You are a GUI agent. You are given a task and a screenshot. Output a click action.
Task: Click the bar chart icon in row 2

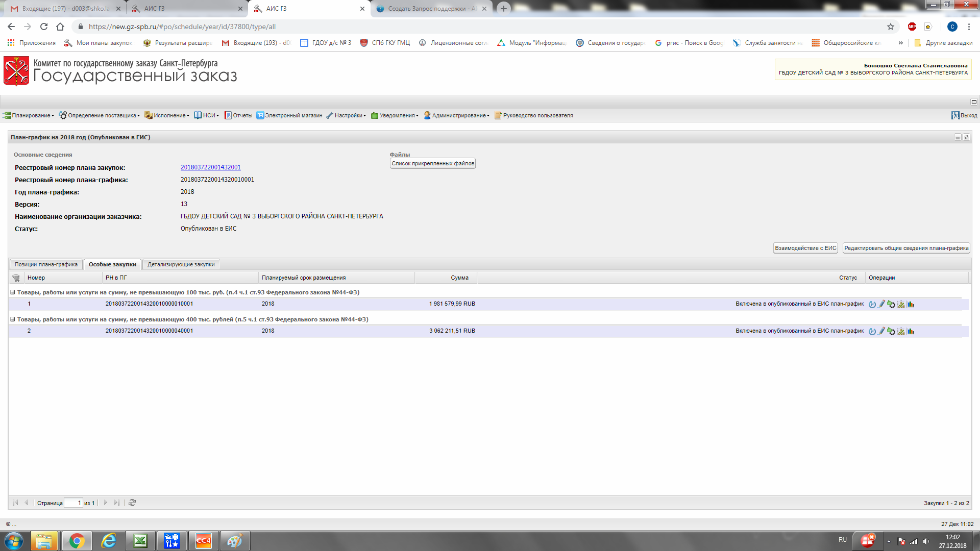click(911, 331)
